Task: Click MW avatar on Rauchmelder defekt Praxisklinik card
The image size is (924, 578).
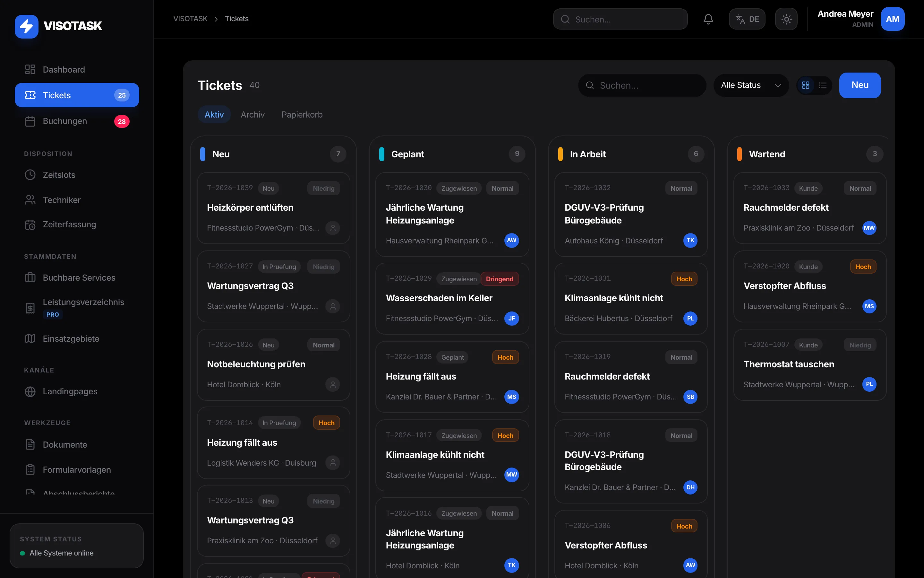Action: (869, 228)
